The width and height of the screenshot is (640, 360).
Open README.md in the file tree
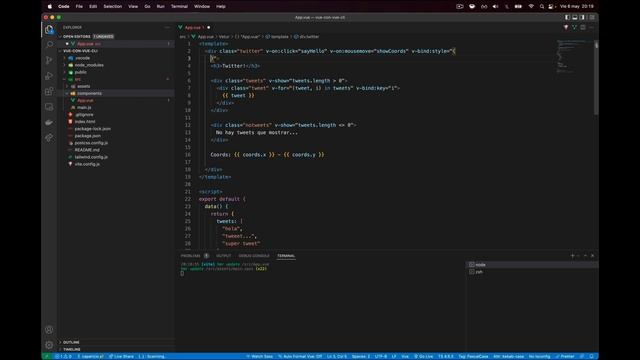(87, 150)
